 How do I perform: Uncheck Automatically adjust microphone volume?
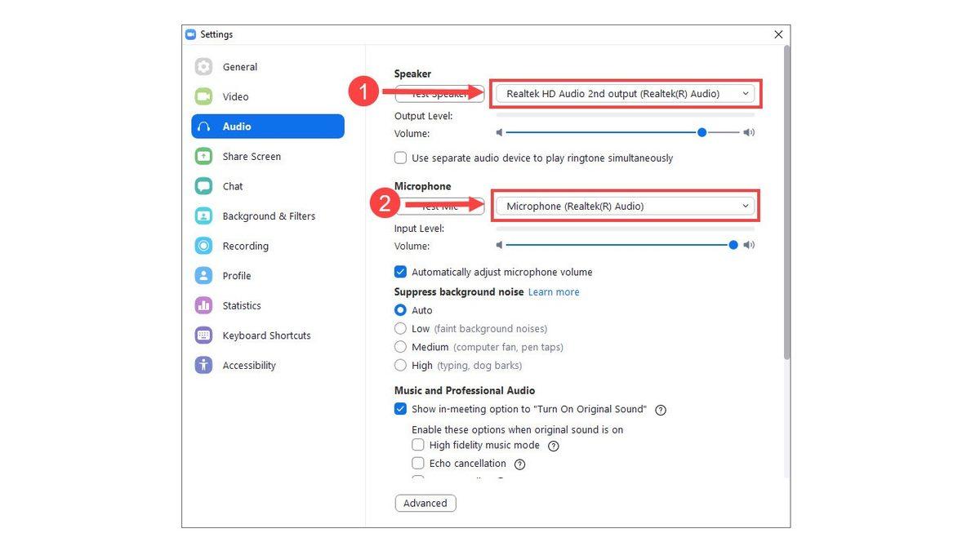(x=400, y=272)
